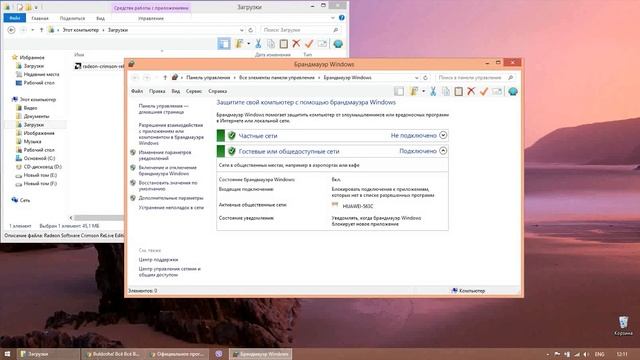Click the cut scissors icon in the Firewall toolbar
Screen dimensions: 640x360
(x=433, y=91)
